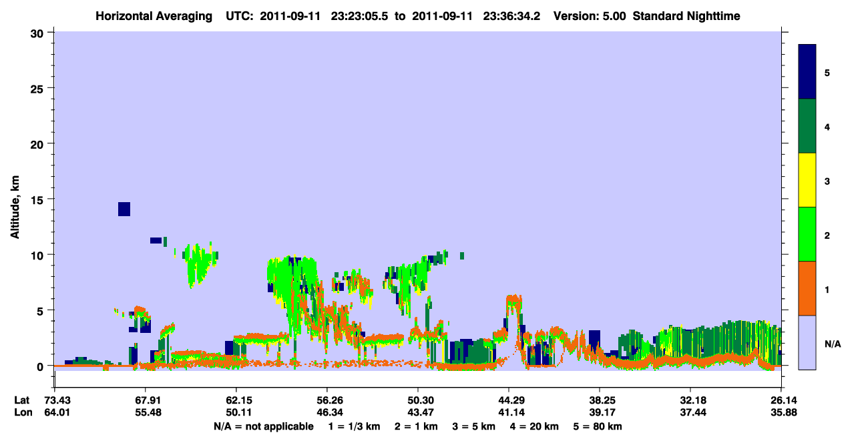Click the 'Lon' row label
Image resolution: width=868 pixels, height=445 pixels.
[x=22, y=412]
